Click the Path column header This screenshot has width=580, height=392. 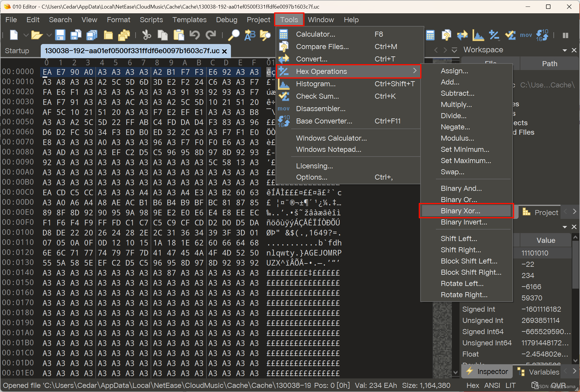(x=549, y=64)
